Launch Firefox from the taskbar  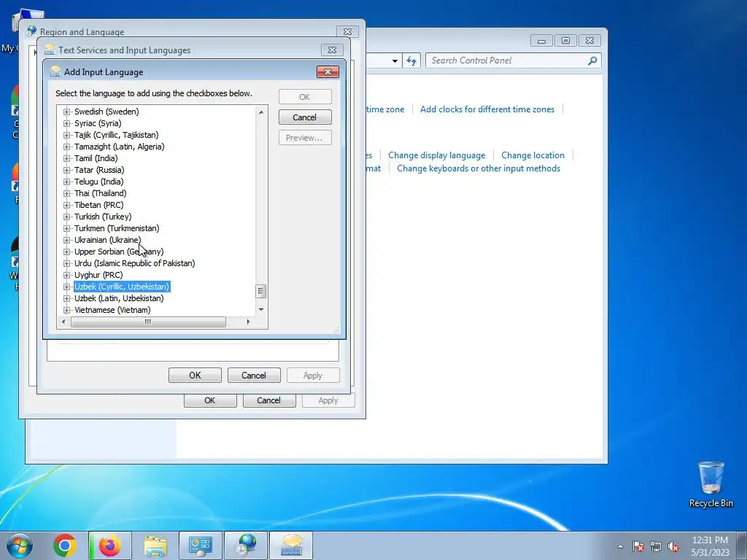(x=109, y=545)
